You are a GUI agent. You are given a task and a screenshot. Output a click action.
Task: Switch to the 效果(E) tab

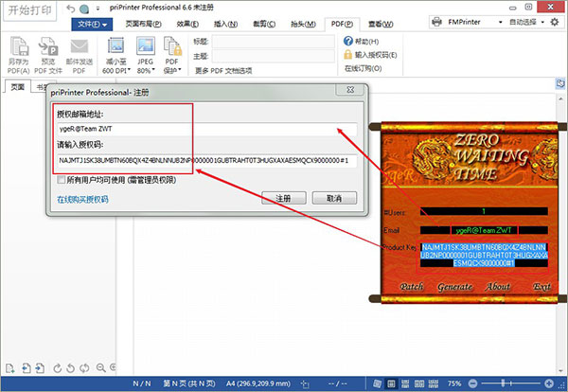point(187,24)
